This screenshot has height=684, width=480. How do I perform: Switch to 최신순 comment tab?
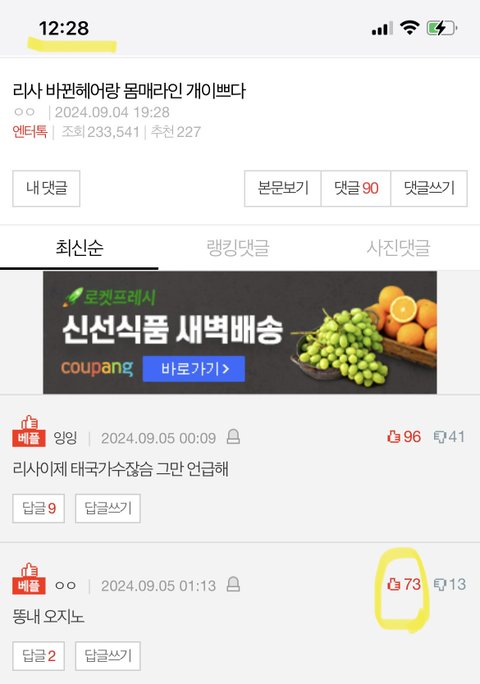click(79, 247)
